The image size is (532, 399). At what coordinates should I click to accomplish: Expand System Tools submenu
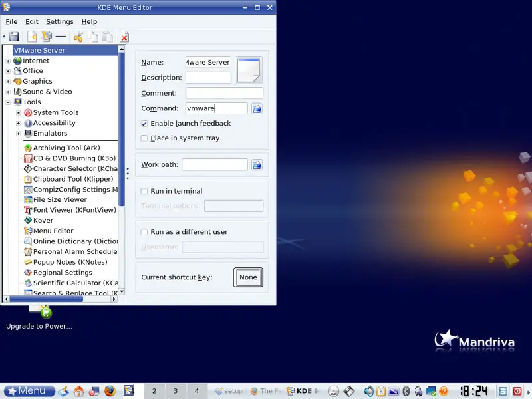click(19, 113)
